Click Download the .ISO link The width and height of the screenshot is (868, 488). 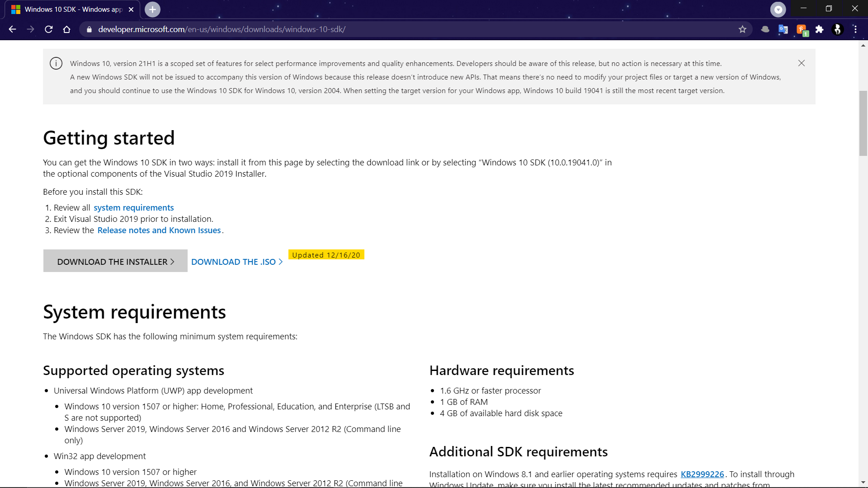click(x=237, y=262)
